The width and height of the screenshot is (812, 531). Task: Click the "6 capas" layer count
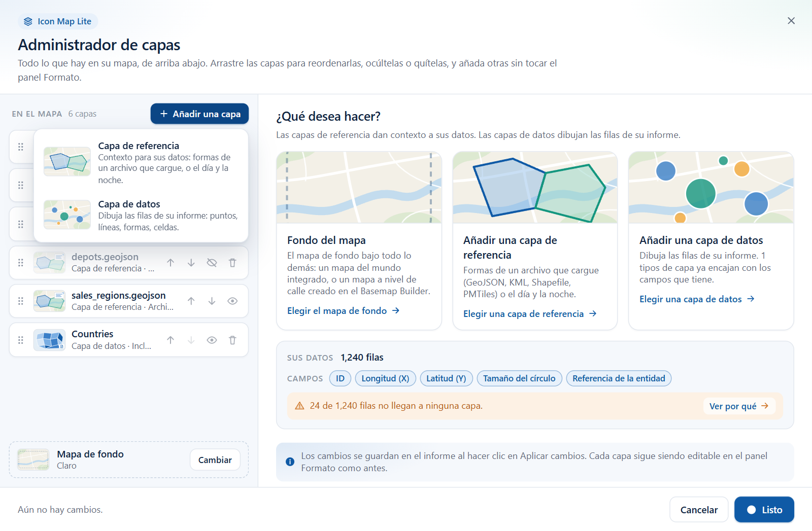82,114
